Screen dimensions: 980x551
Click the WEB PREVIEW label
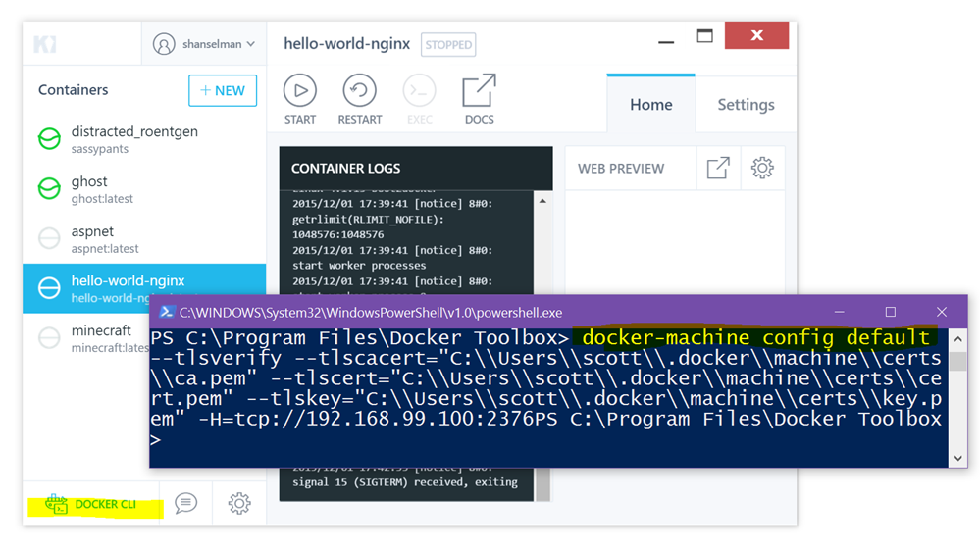(x=621, y=169)
